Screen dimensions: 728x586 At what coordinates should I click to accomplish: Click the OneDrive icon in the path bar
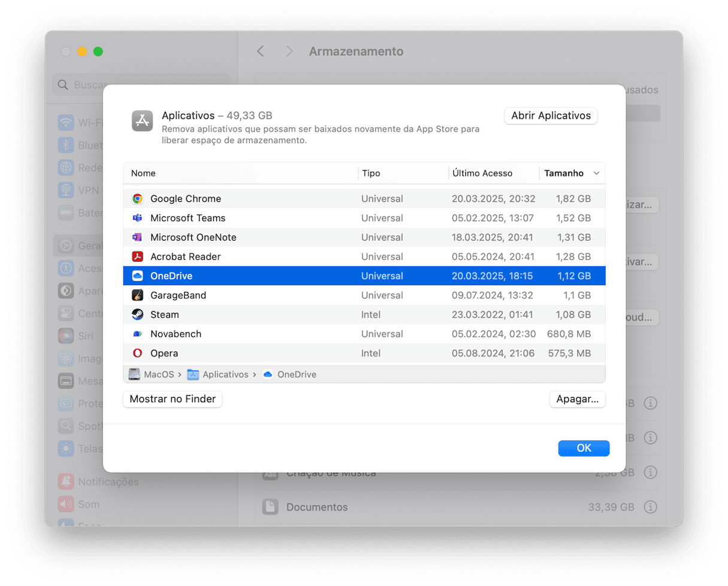(x=268, y=374)
